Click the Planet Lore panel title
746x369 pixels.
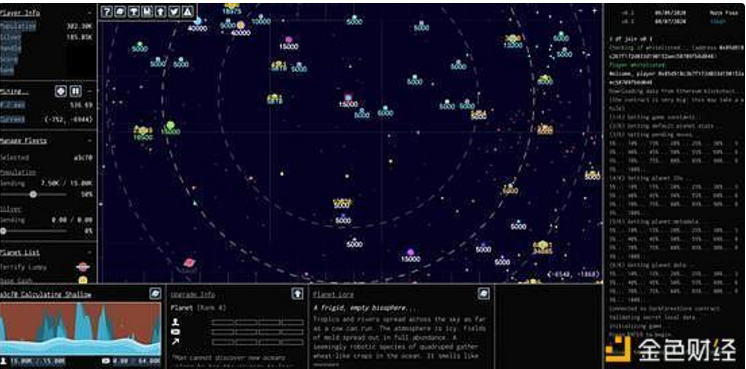(333, 295)
